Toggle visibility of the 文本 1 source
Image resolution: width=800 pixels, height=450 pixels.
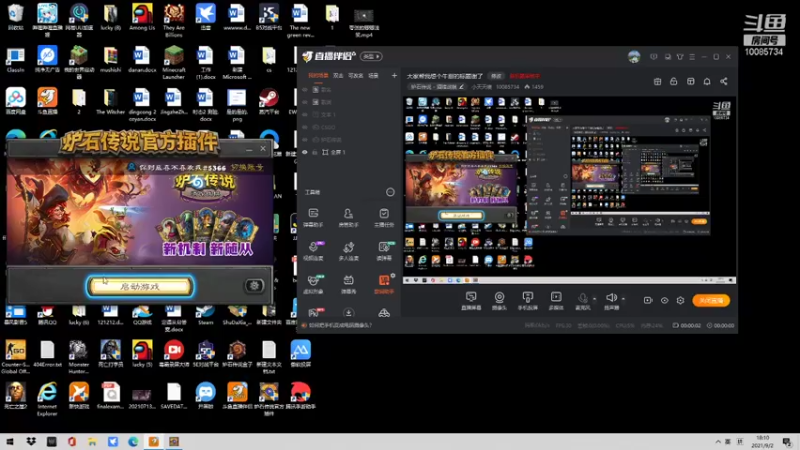click(305, 115)
